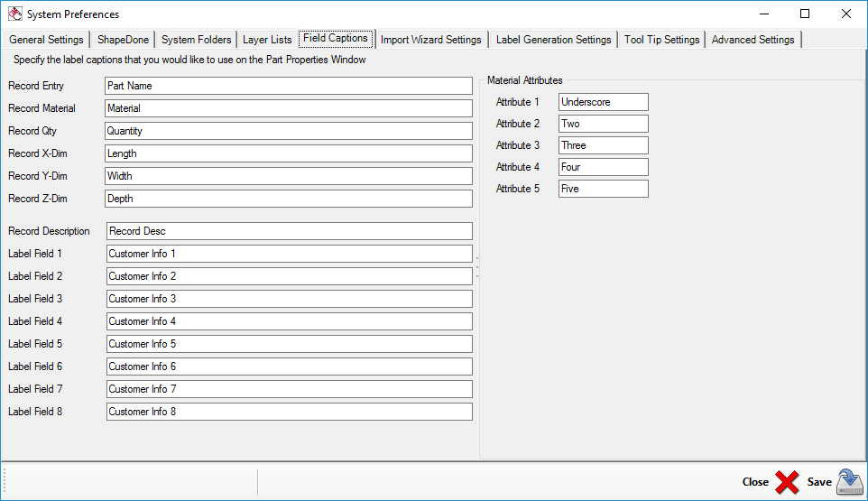Edit Attribute 2 field showing Two
This screenshot has height=501, width=868.
pos(604,124)
